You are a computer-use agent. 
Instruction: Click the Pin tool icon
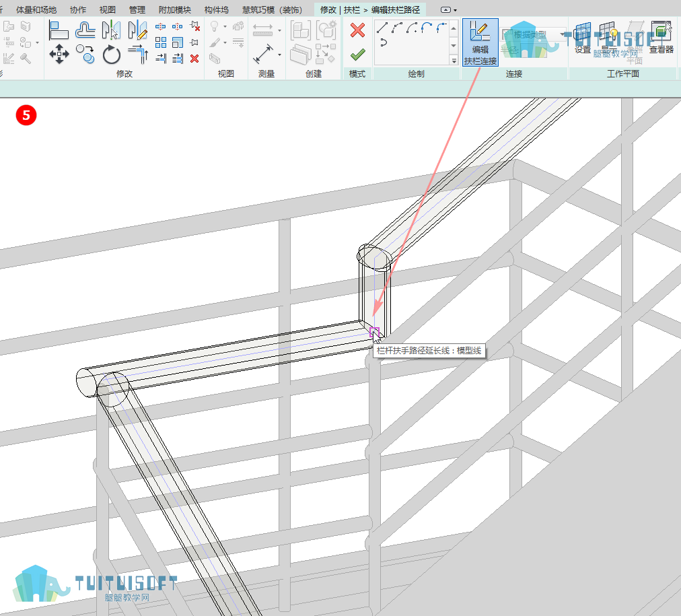[194, 42]
